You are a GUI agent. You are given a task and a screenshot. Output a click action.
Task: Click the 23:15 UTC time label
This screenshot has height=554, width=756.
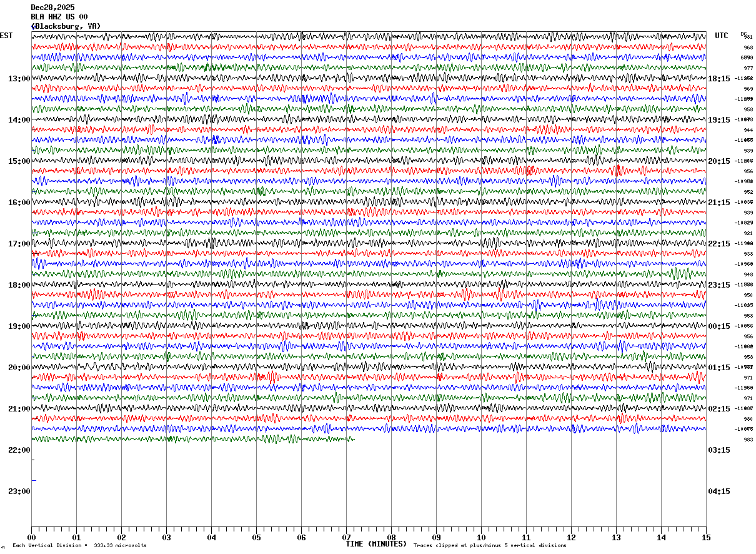(x=719, y=285)
